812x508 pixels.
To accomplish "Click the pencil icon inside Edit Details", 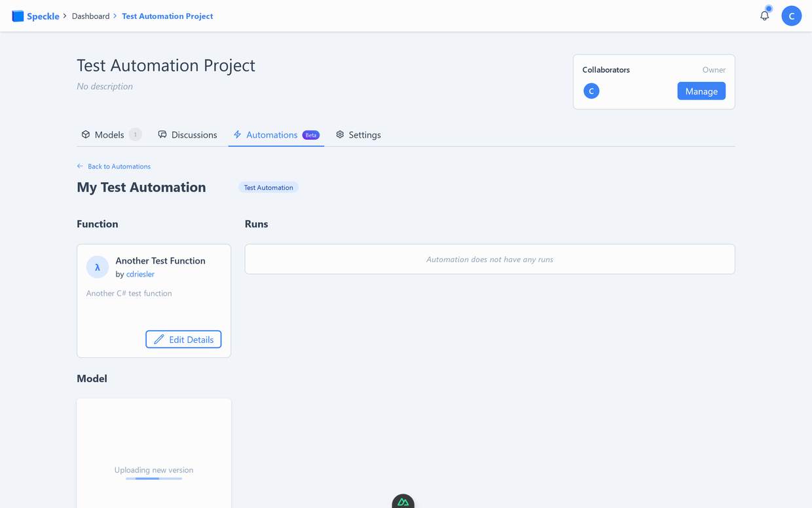I will [159, 339].
